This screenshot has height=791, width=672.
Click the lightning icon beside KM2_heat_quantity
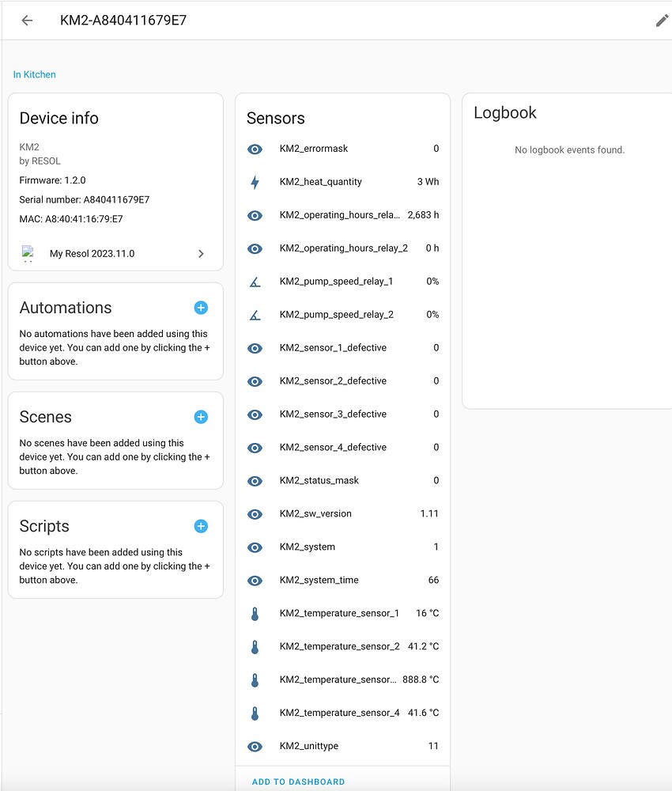(x=255, y=182)
